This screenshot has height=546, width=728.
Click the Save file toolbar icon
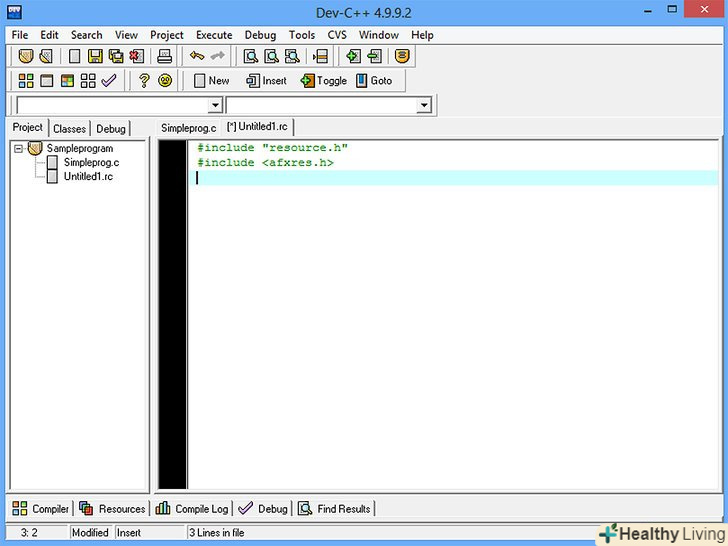[x=95, y=56]
